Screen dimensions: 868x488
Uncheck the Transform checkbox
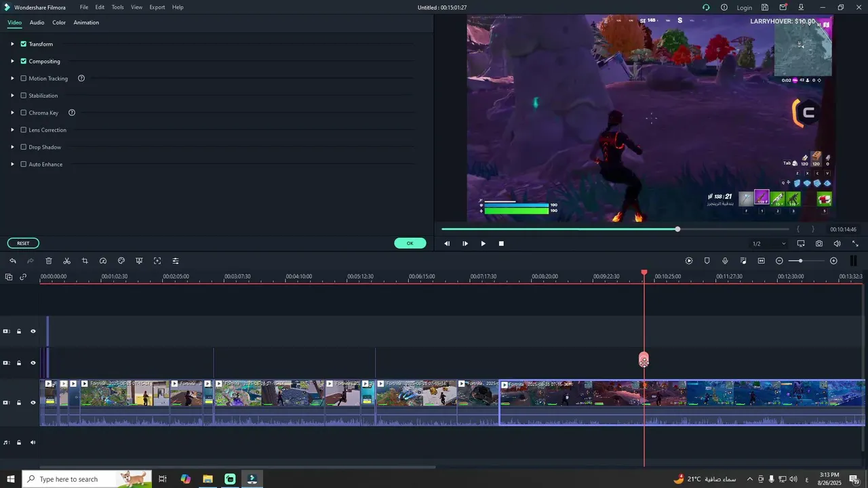click(24, 44)
